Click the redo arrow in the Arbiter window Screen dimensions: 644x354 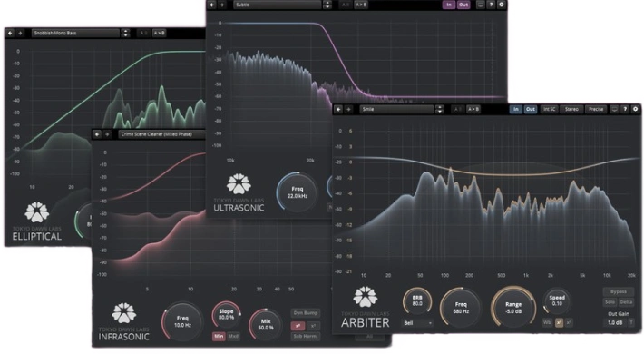point(348,109)
